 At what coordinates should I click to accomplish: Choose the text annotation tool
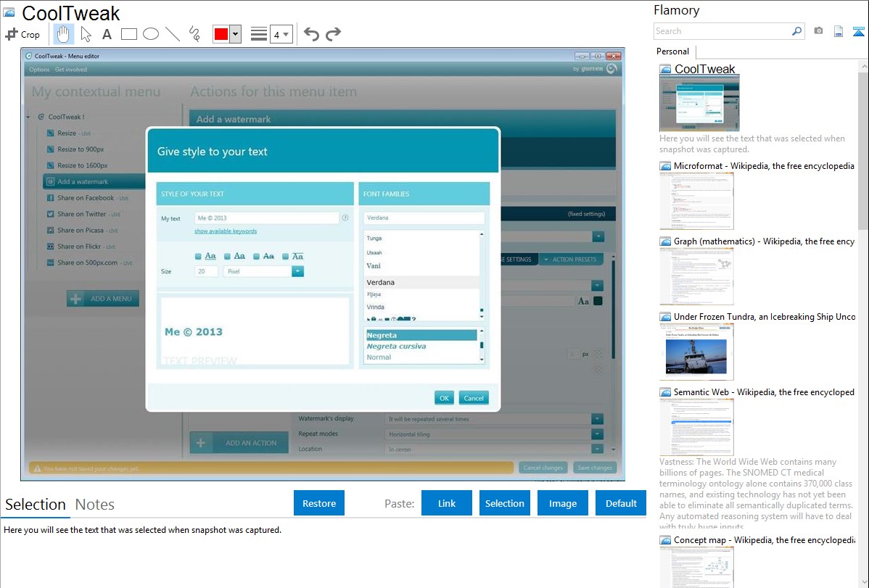pyautogui.click(x=107, y=34)
